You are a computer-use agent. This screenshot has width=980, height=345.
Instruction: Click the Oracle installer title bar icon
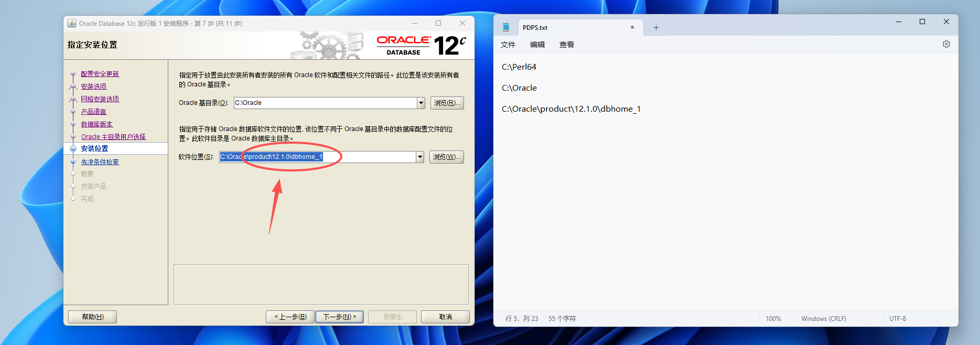pos(72,23)
